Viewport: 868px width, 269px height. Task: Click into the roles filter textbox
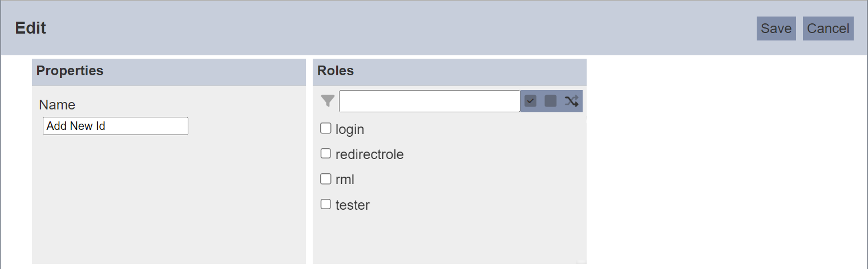click(x=430, y=101)
